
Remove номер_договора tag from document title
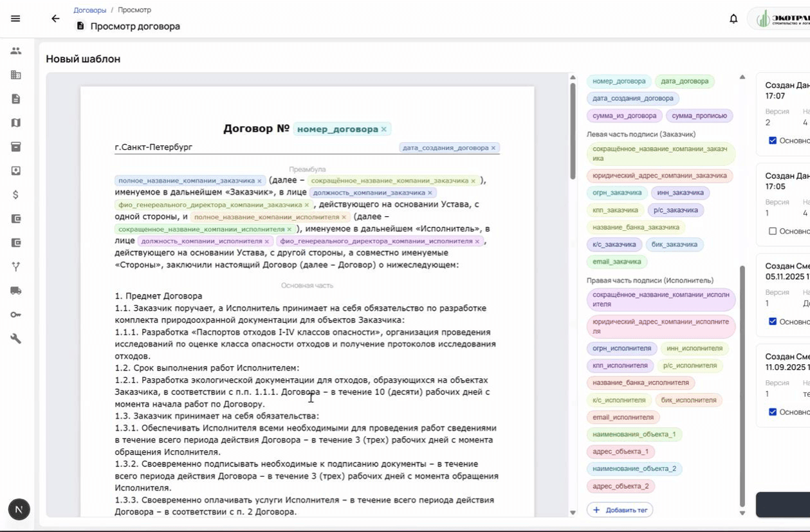point(384,129)
